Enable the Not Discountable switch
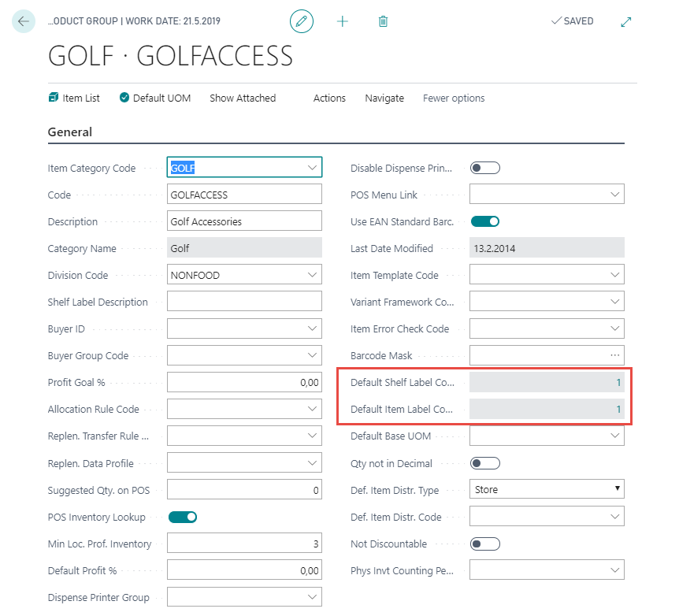Screen dimensions: 679x616 484,544
